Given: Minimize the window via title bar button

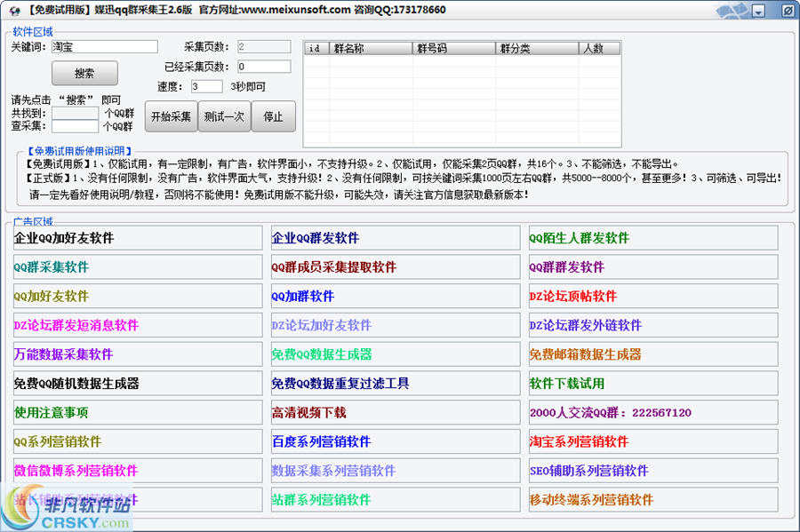Looking at the screenshot, I should click(759, 11).
